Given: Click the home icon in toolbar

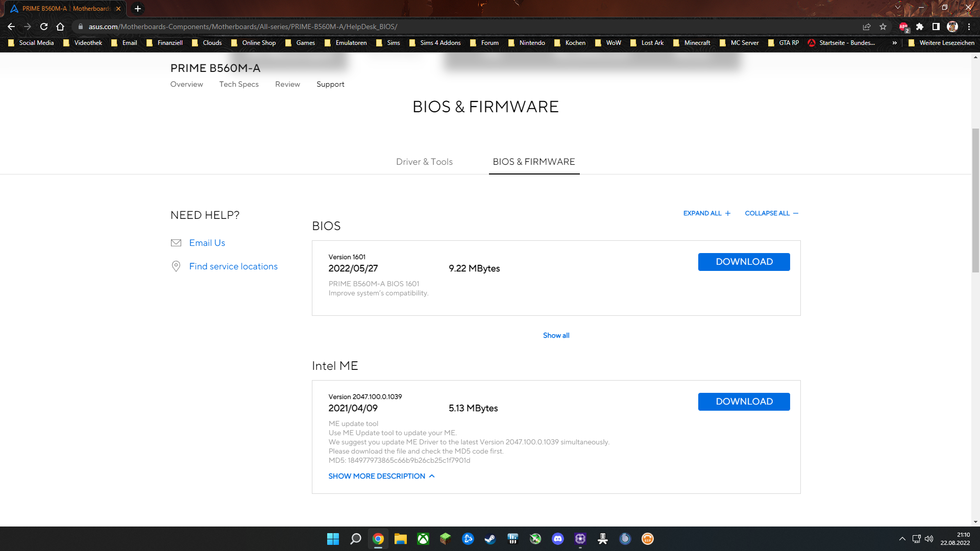Looking at the screenshot, I should [x=60, y=27].
